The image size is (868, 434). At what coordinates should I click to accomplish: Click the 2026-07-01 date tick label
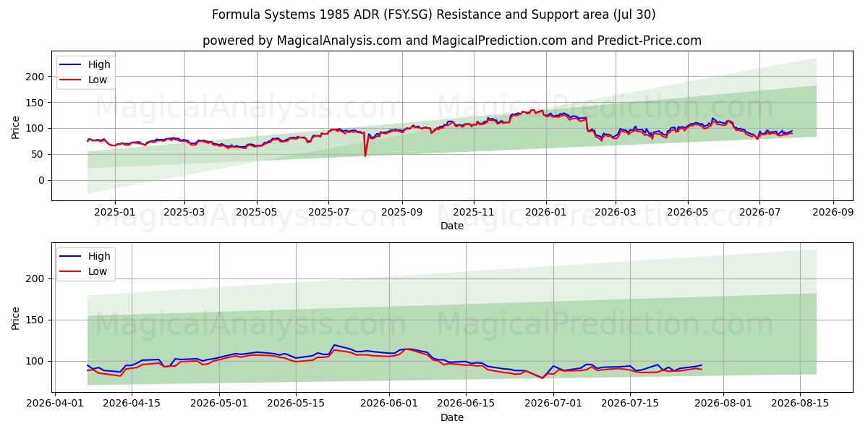[x=553, y=403]
